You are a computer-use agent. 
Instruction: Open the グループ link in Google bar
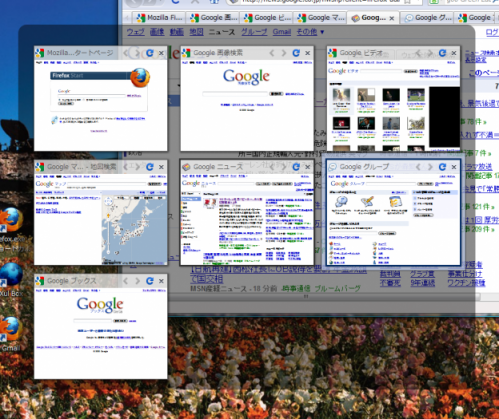(254, 32)
